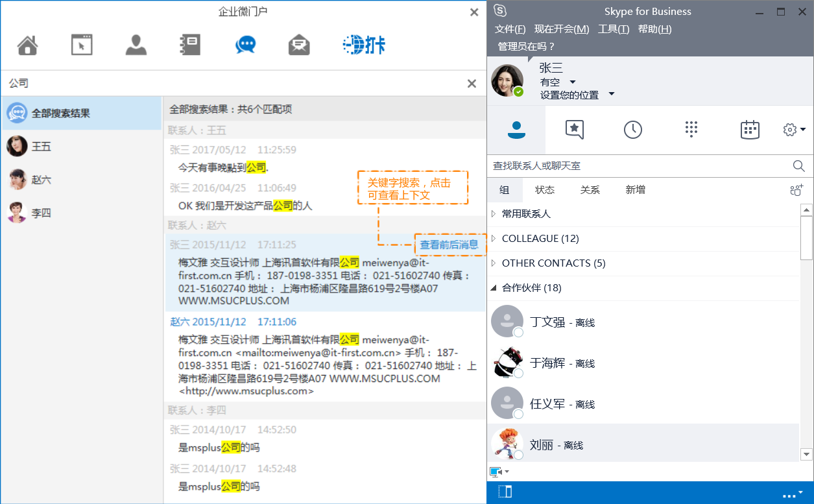The height and width of the screenshot is (504, 814).
Task: Open the 打卡 check-in feature
Action: click(364, 45)
